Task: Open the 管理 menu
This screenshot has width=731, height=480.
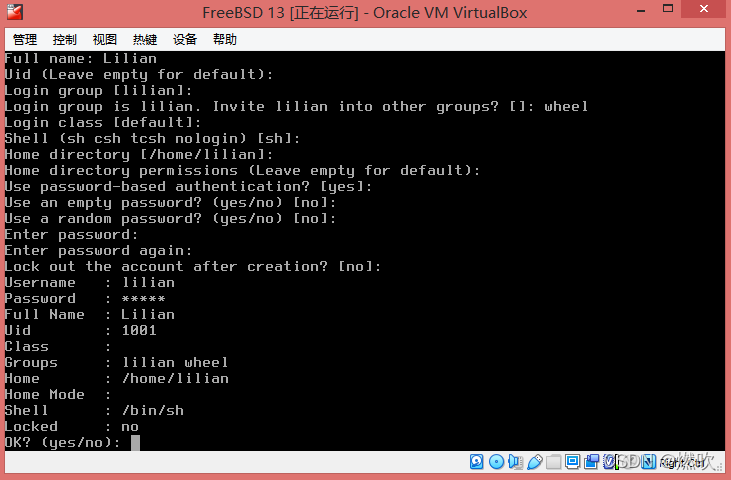Action: pos(25,40)
